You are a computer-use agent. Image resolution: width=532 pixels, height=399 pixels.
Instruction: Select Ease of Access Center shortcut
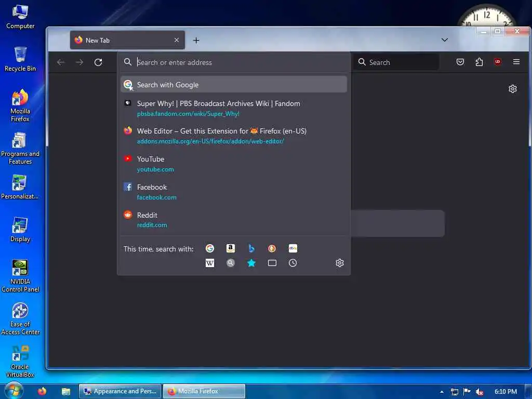[x=20, y=319]
